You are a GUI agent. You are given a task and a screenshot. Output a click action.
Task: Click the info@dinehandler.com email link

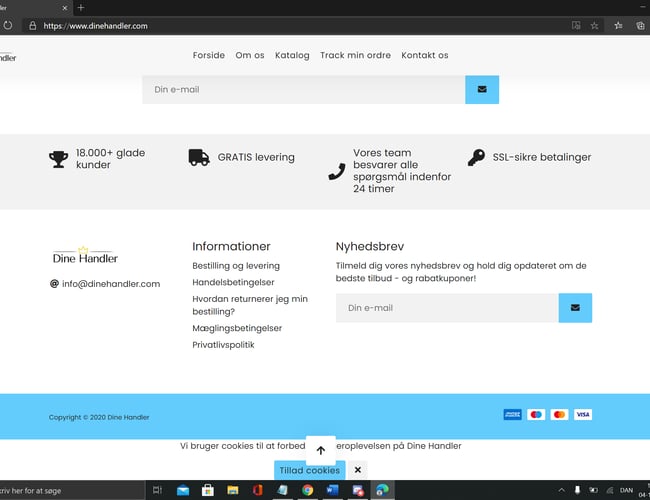(111, 284)
